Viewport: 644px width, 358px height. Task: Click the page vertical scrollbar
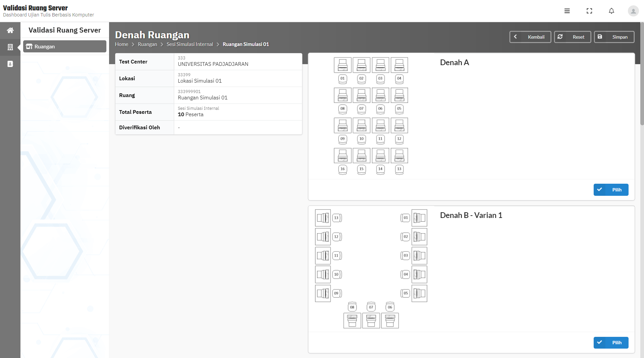(x=642, y=74)
